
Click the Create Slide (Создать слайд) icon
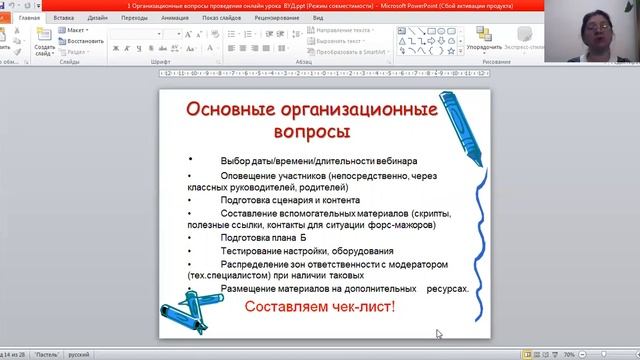44,34
